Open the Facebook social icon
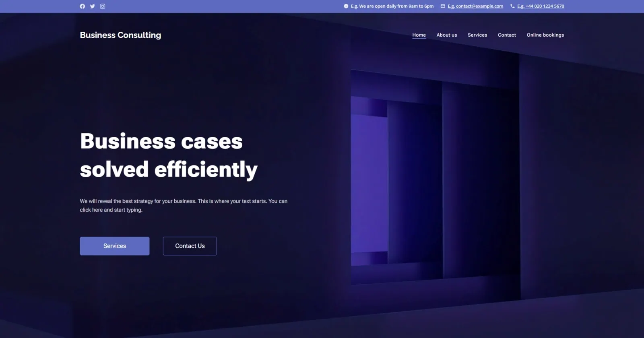644x338 pixels. point(83,6)
